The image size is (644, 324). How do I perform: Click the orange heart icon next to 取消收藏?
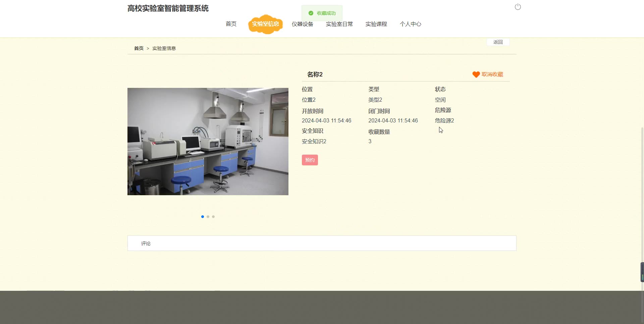click(476, 74)
